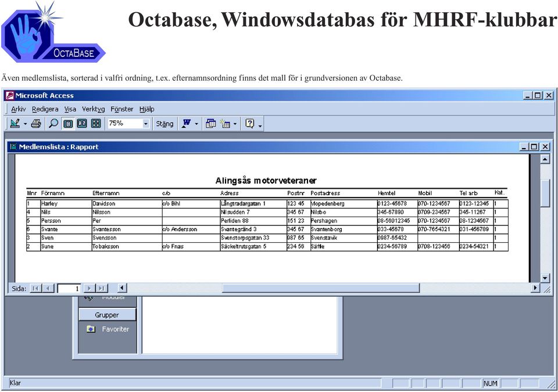This screenshot has width=558, height=392.
Task: Minimize the Microsoft Access window
Action: (527, 95)
